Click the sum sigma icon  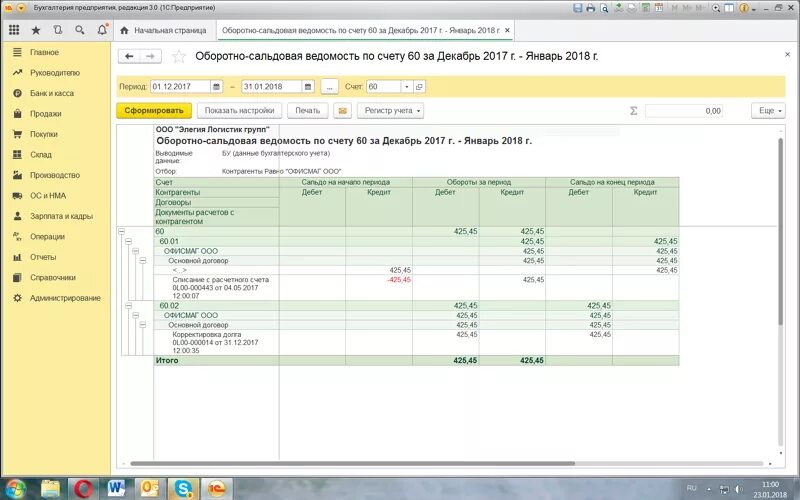[634, 111]
